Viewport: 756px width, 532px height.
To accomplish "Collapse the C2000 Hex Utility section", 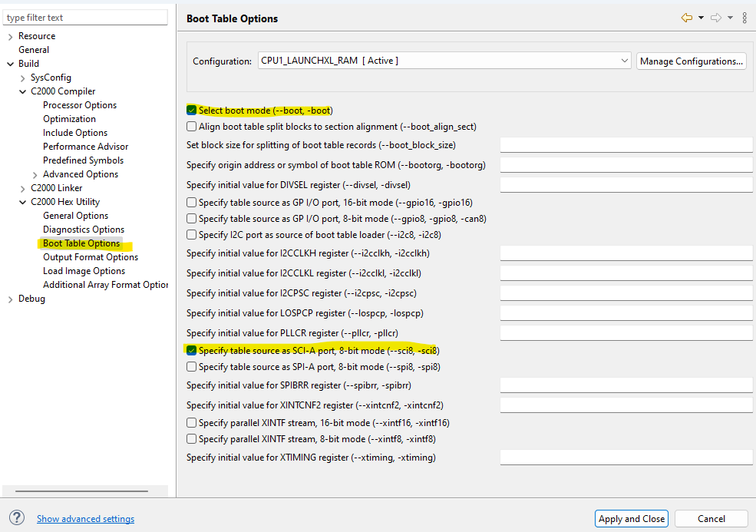I will tap(22, 201).
